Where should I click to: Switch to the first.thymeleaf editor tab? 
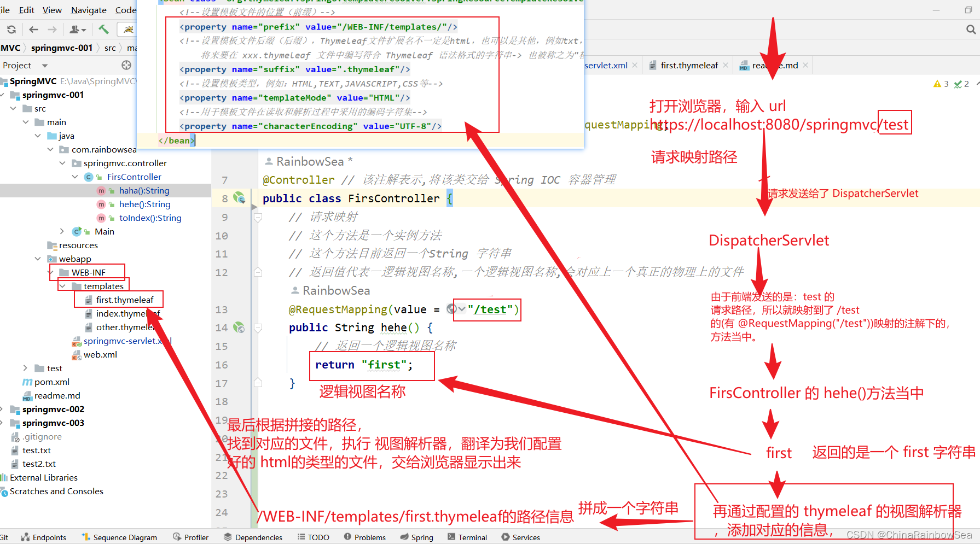689,65
